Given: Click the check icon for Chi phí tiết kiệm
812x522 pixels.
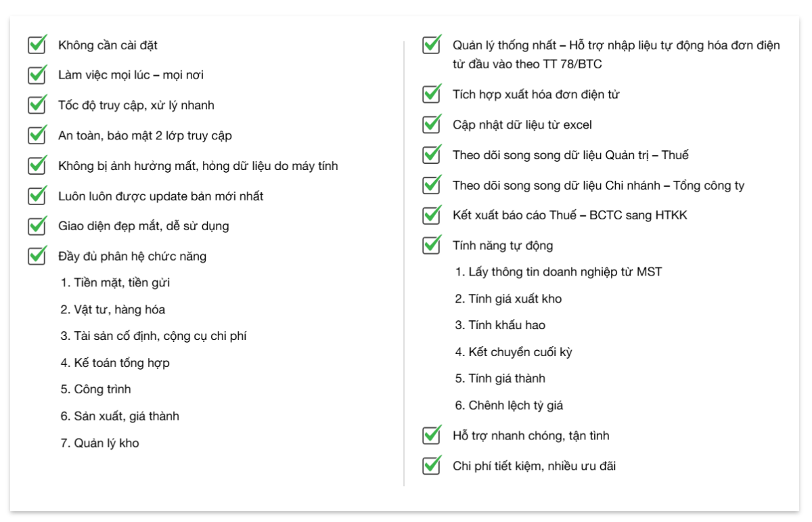Looking at the screenshot, I should 432,466.
